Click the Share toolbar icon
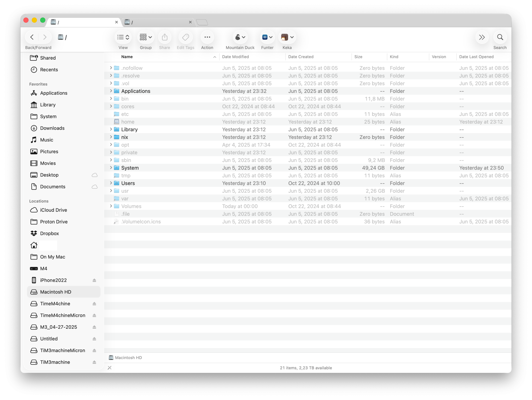Image resolution: width=532 pixels, height=400 pixels. (164, 37)
